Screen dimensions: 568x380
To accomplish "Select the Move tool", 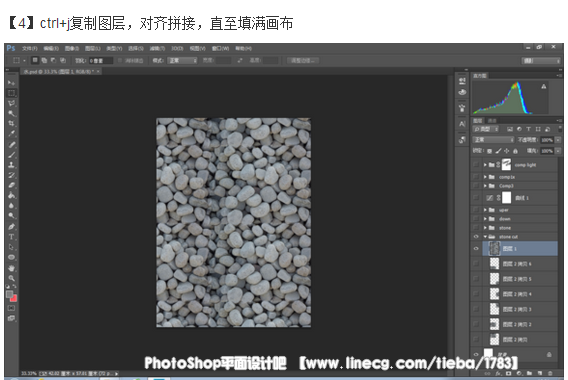I will click(x=11, y=83).
